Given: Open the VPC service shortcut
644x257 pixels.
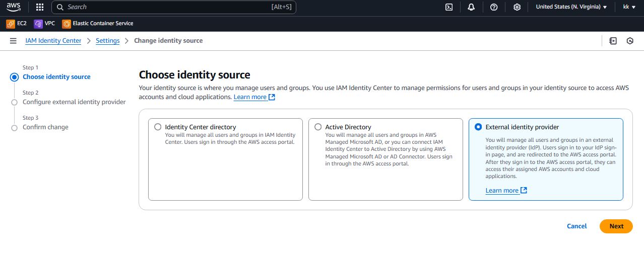Looking at the screenshot, I should click(x=38, y=24).
